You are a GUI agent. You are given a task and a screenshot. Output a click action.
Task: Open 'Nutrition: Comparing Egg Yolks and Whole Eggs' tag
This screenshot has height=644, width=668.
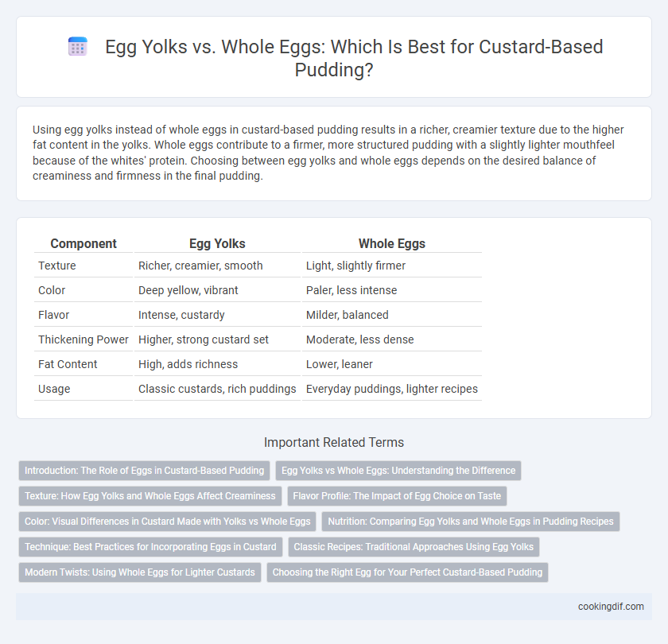tap(471, 522)
